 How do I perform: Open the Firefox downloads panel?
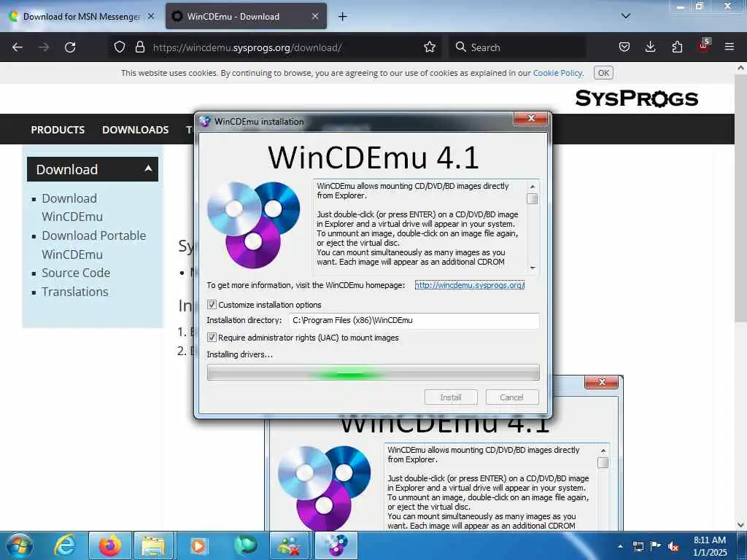pyautogui.click(x=650, y=47)
